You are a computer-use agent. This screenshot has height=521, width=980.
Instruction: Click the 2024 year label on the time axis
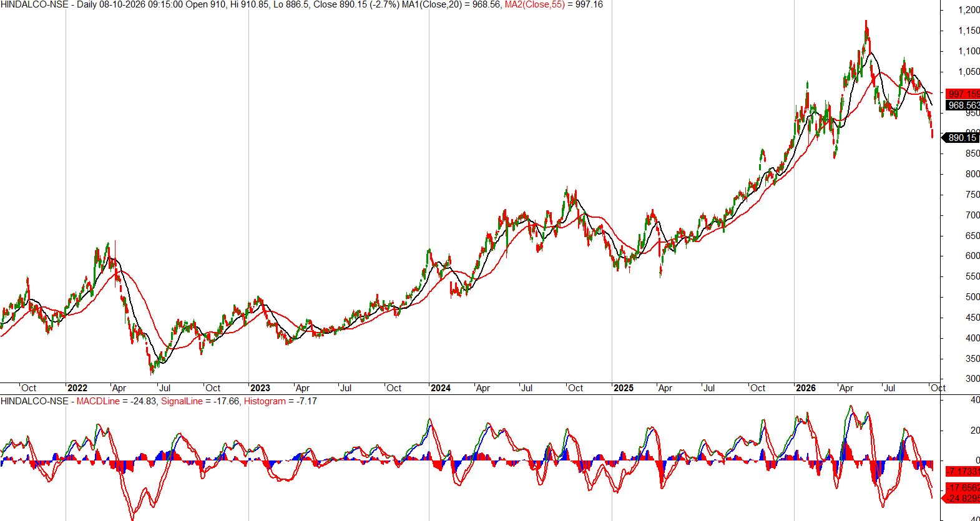coord(441,388)
